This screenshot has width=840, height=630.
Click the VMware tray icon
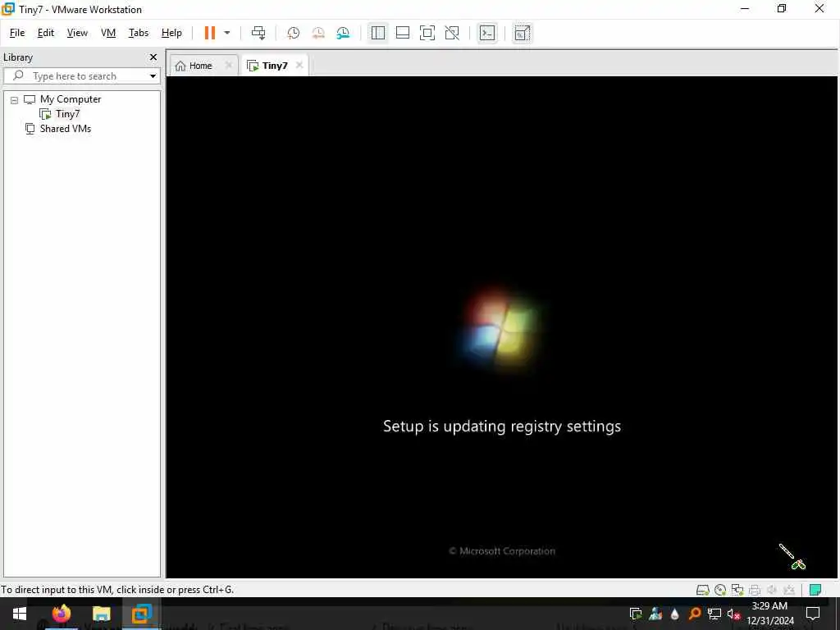pos(636,614)
